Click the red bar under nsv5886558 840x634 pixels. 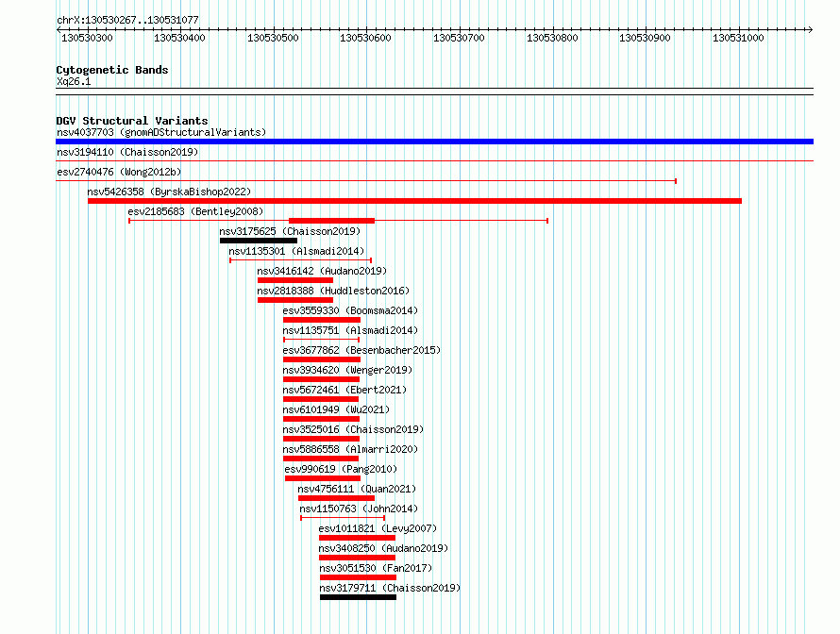coord(320,459)
